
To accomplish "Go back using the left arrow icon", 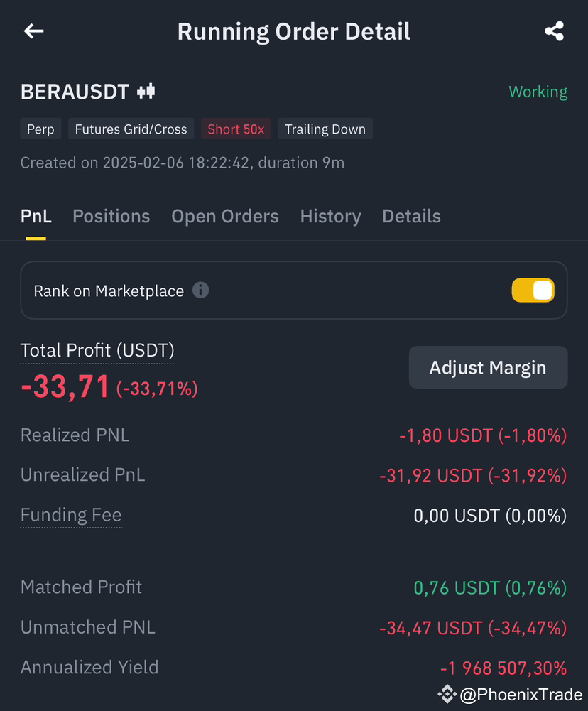I will (34, 31).
